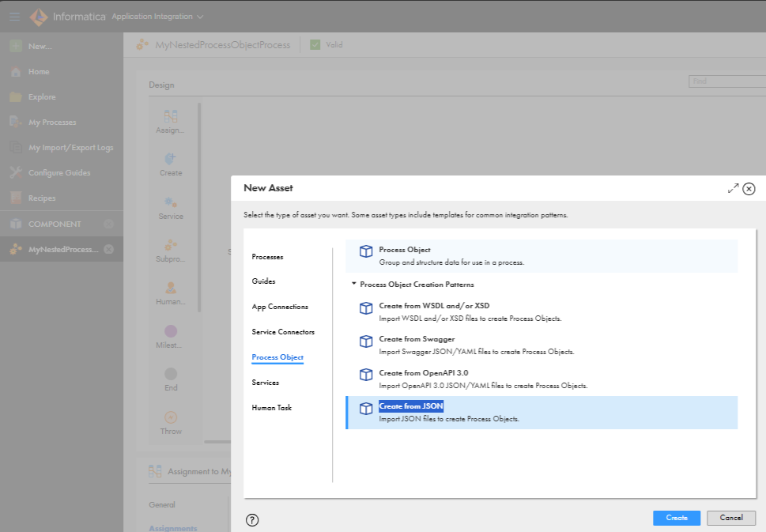This screenshot has height=532, width=766.
Task: Select the MyNestedProcess sidebar tab
Action: click(x=63, y=249)
